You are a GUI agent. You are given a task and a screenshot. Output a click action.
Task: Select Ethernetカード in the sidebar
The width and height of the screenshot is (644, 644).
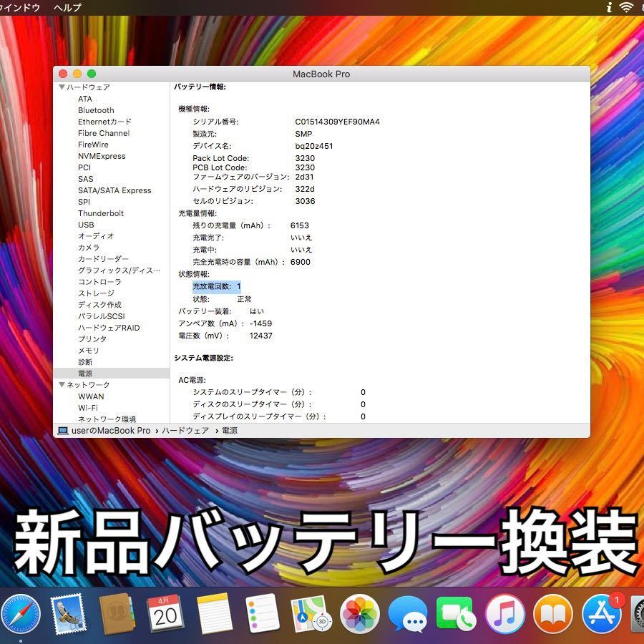[104, 122]
